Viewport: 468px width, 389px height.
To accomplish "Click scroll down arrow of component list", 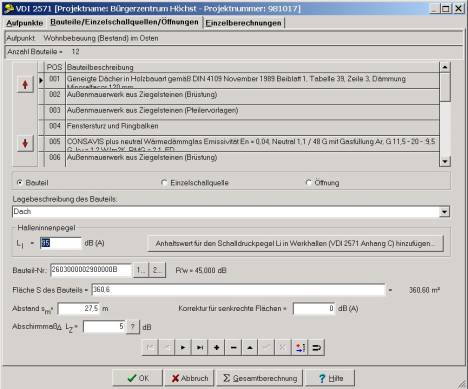I will point(445,161).
